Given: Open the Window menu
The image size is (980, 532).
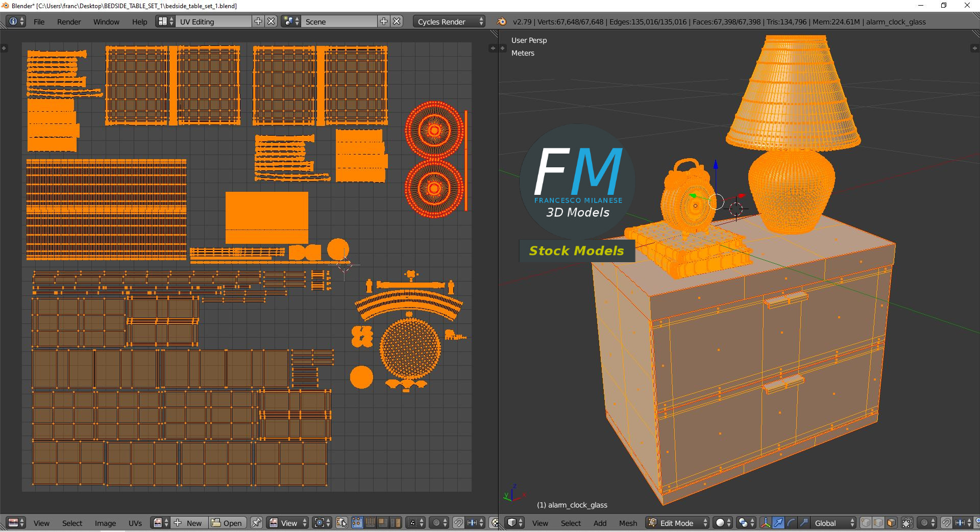Looking at the screenshot, I should coord(106,22).
